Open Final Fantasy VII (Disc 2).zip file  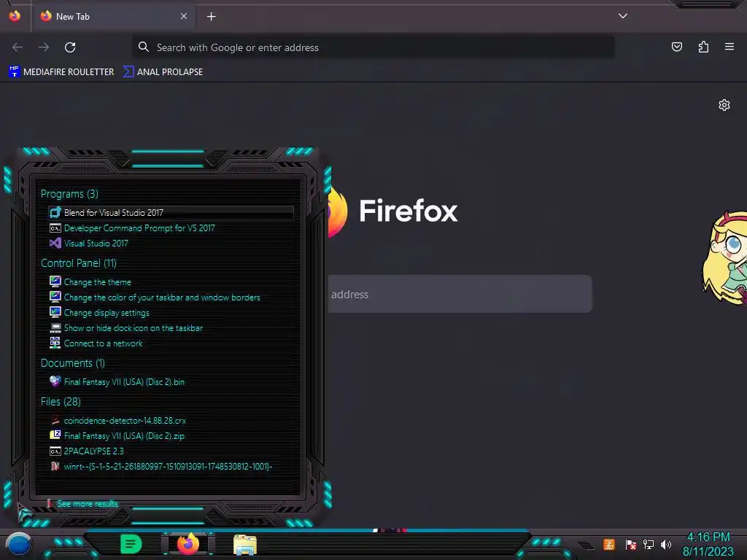click(x=117, y=436)
